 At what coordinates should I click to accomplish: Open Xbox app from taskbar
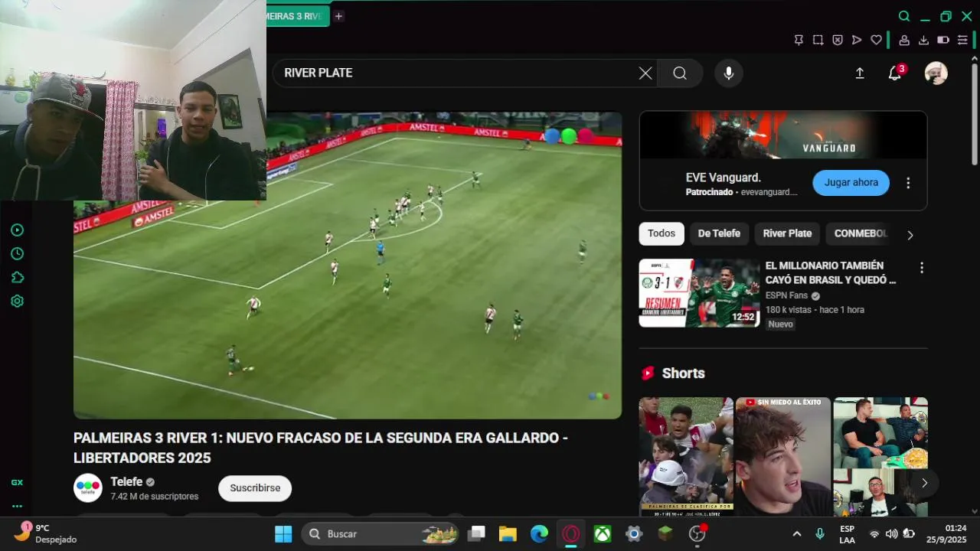pyautogui.click(x=603, y=534)
